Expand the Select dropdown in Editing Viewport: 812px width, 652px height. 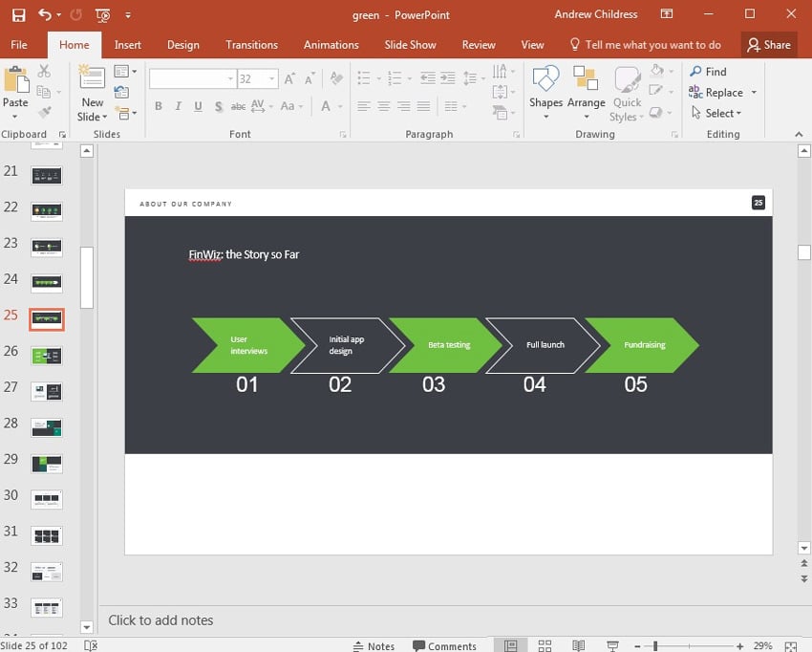coord(737,114)
